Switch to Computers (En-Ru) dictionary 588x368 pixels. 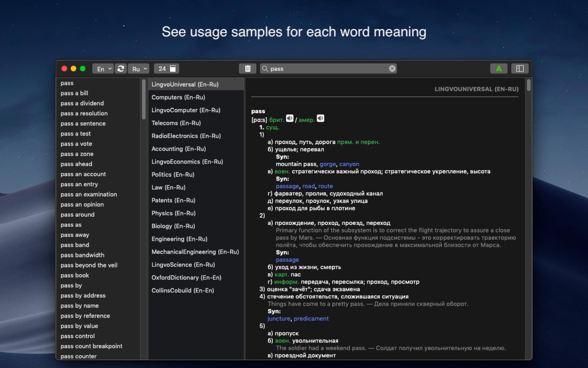click(x=178, y=97)
